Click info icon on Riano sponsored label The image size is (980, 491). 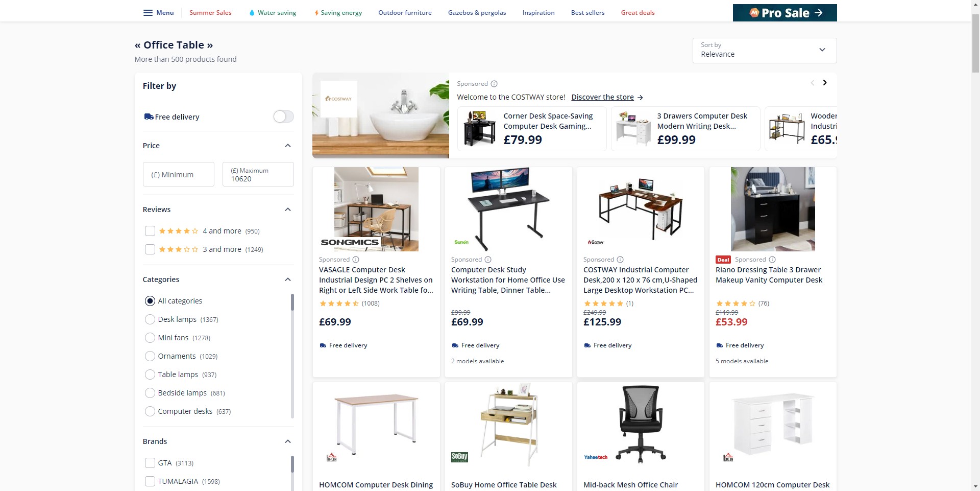click(772, 260)
